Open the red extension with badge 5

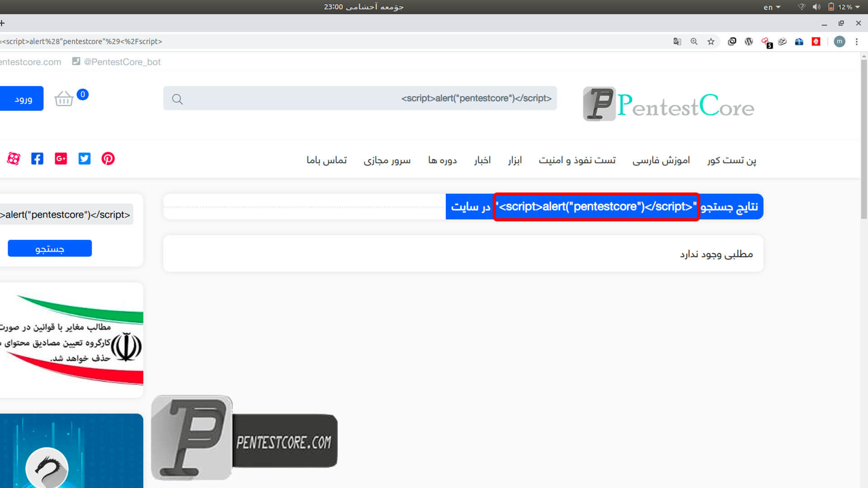pos(766,42)
